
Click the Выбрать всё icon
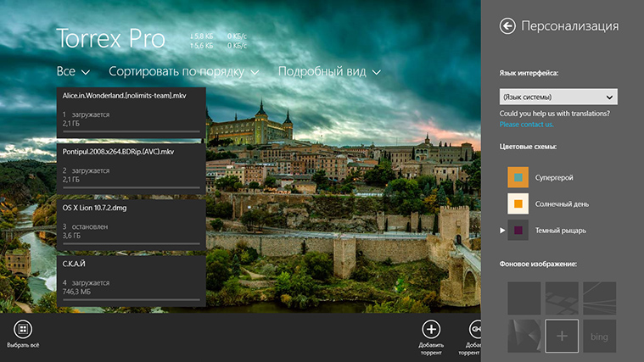pos(23,329)
